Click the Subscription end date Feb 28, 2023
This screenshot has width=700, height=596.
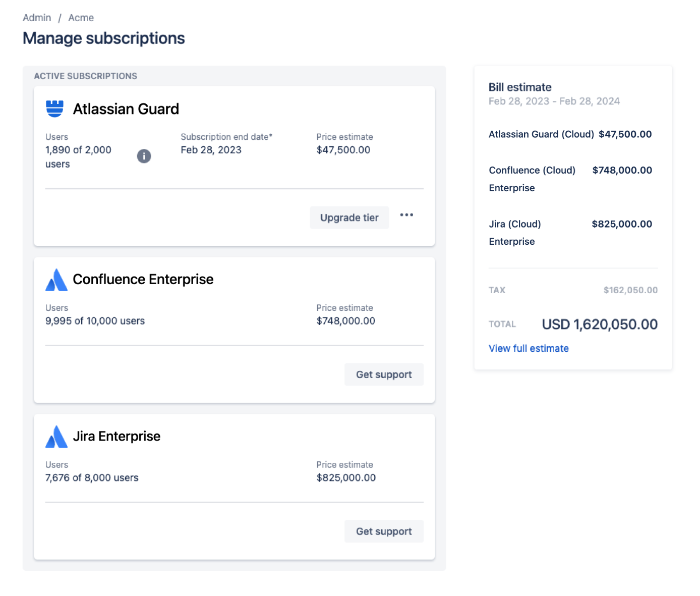(211, 150)
